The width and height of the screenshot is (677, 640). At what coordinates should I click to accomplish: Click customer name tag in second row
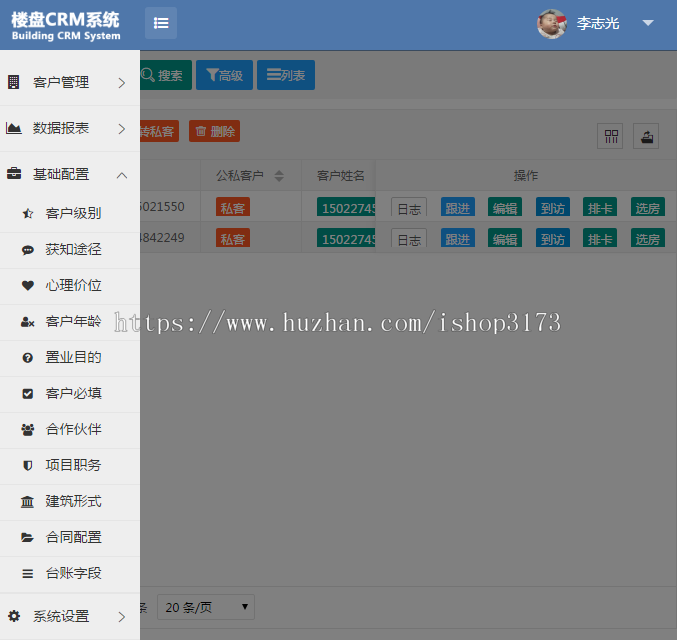(x=346, y=238)
